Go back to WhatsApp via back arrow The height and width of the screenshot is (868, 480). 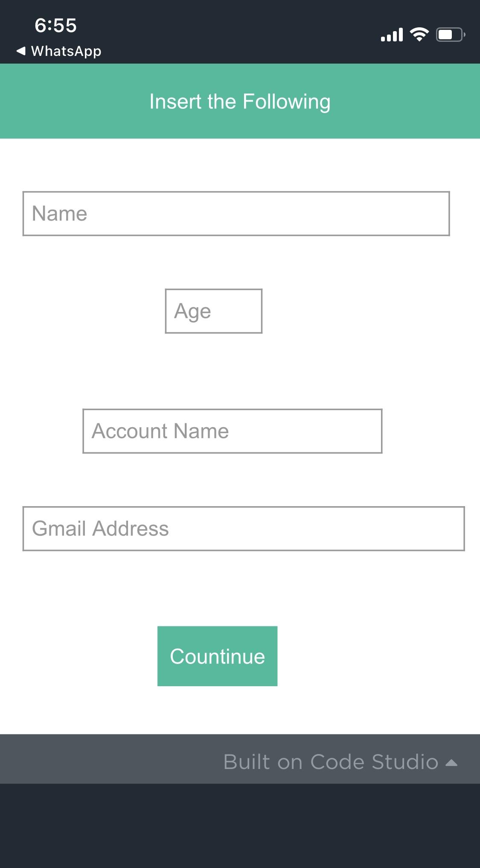point(20,51)
